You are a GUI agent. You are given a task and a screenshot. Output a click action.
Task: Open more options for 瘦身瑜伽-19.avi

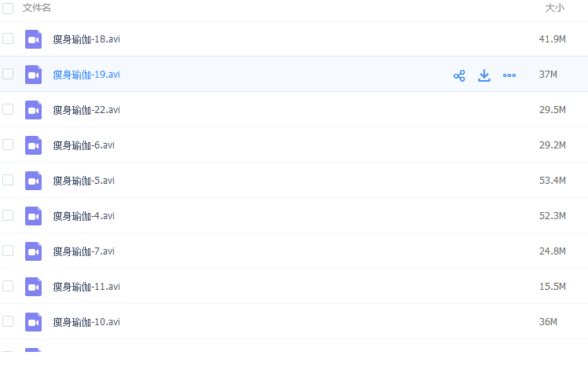click(509, 75)
